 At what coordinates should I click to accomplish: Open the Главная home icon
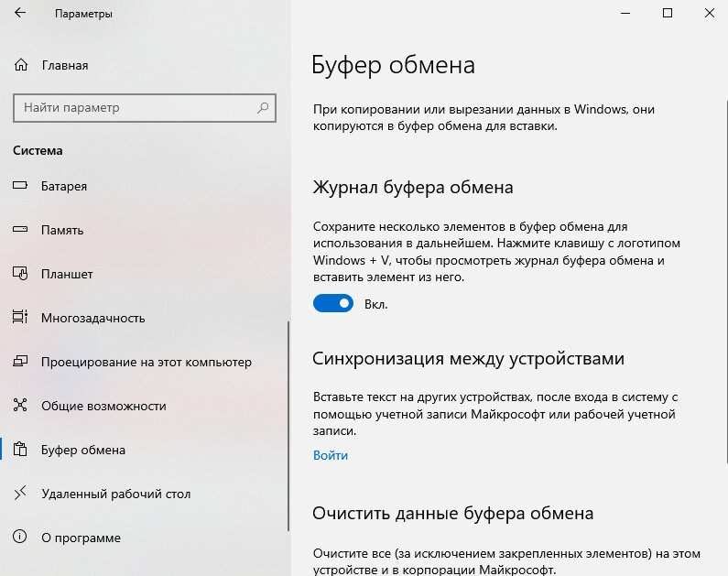coord(21,65)
